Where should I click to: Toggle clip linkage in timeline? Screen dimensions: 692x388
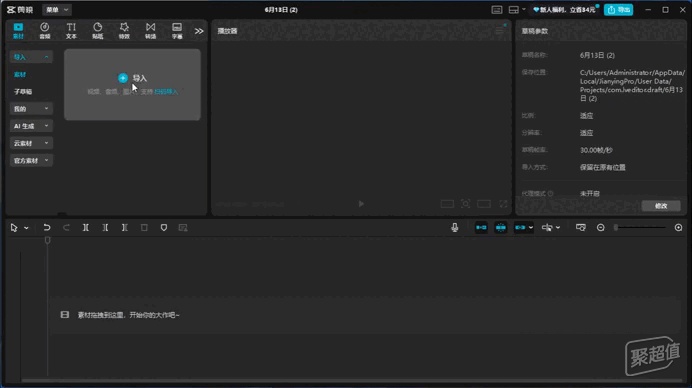tap(520, 228)
